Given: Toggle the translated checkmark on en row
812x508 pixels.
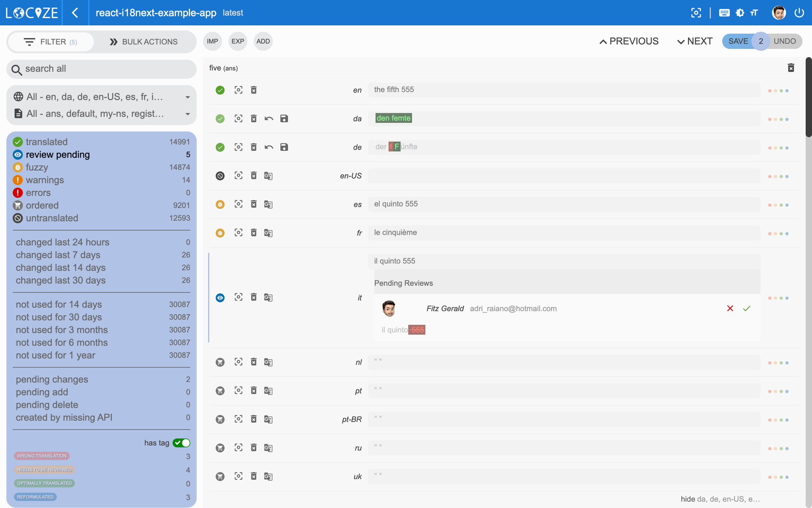Looking at the screenshot, I should pos(220,90).
